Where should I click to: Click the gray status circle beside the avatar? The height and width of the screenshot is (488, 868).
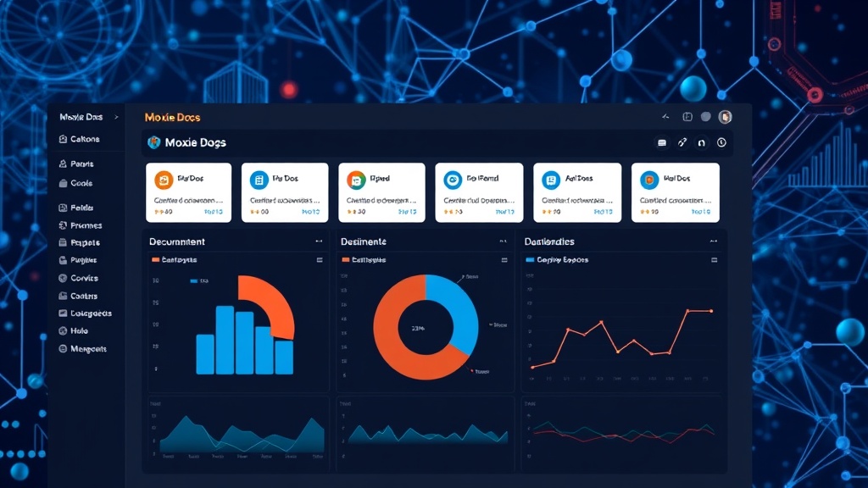click(706, 117)
